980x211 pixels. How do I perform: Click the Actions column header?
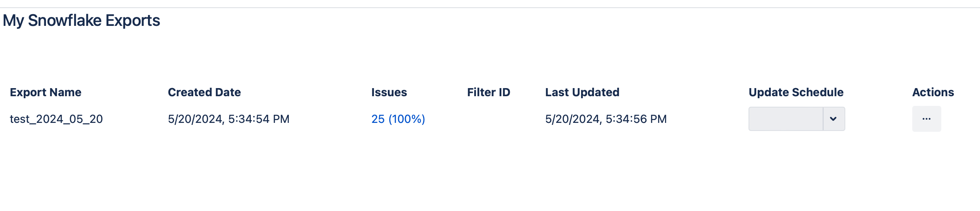click(x=933, y=92)
